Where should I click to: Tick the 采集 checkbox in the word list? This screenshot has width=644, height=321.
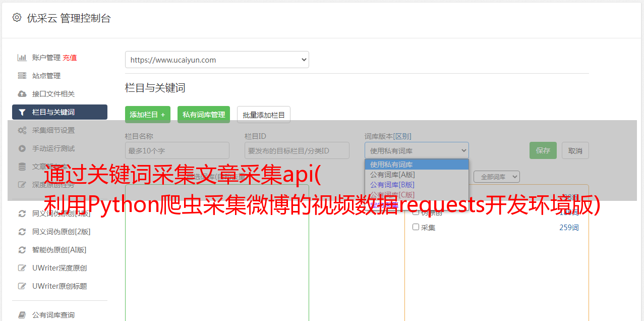[x=416, y=227]
